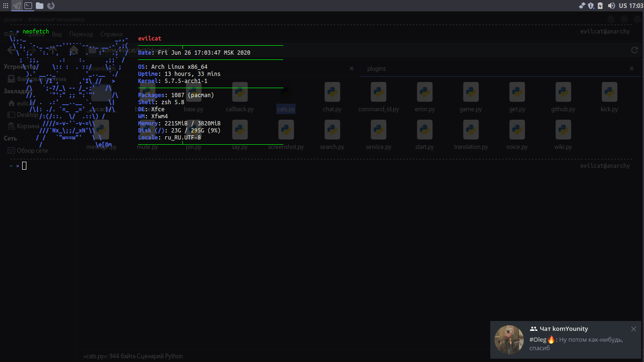
Task: Open the Вид menu in file manager
Action: click(57, 34)
